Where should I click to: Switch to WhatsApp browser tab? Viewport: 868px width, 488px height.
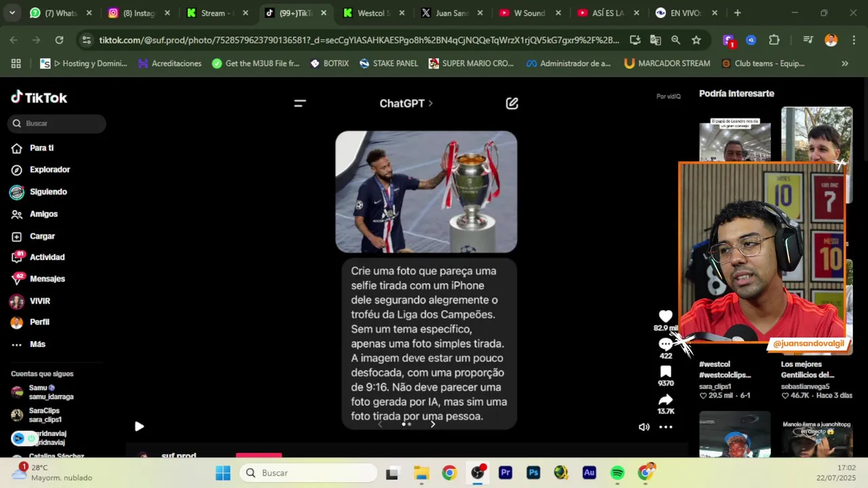click(60, 13)
